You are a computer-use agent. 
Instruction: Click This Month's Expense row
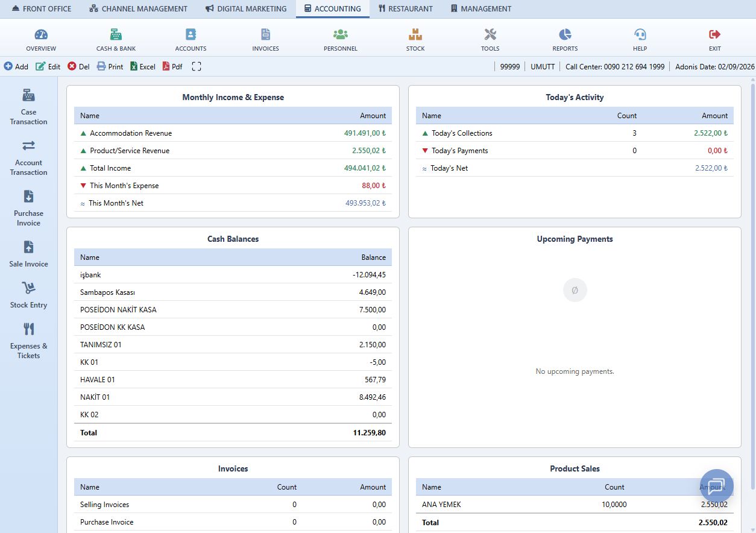(x=233, y=186)
